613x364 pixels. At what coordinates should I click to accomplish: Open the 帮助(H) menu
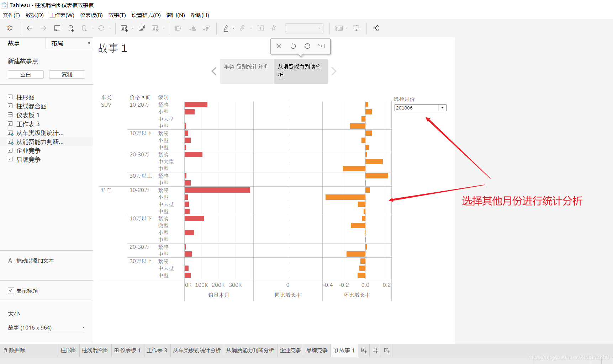[x=200, y=15]
